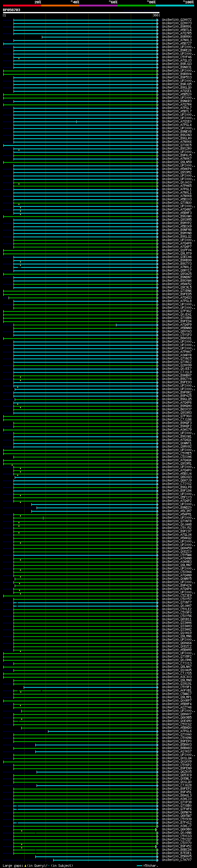
Task: Click the cyan ~100% identity legend bar
Action: point(175,6)
